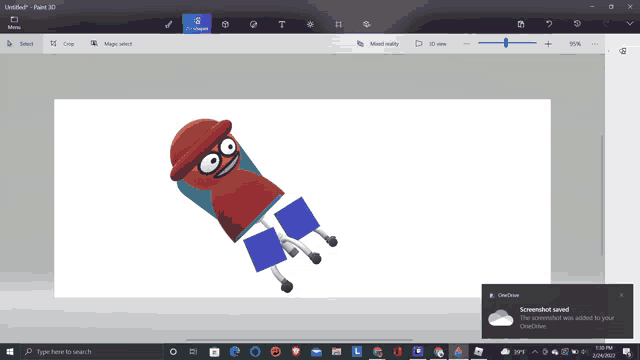
Task: Click the Paste icon in top bar
Action: click(x=521, y=24)
